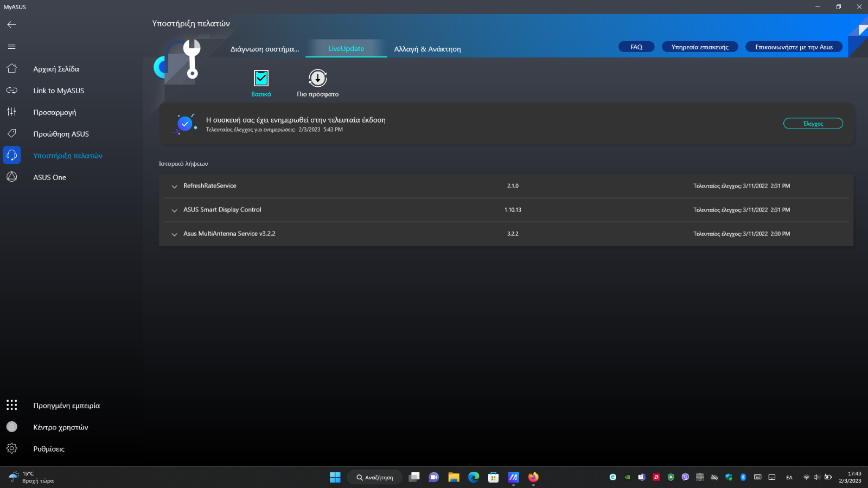Select the Υποστήριξη πελατών headset icon

[11, 155]
